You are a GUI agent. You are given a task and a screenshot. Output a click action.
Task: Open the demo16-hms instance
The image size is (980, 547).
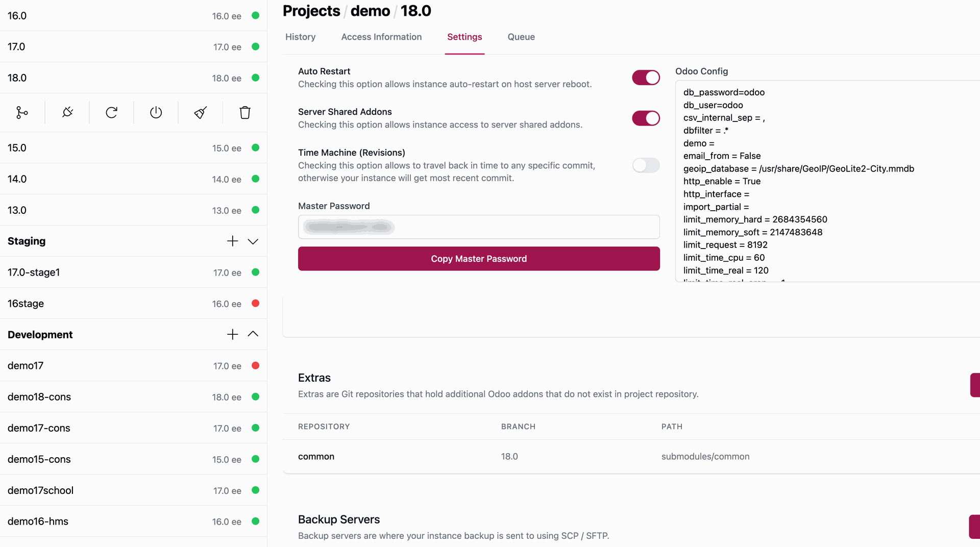[x=133, y=521]
